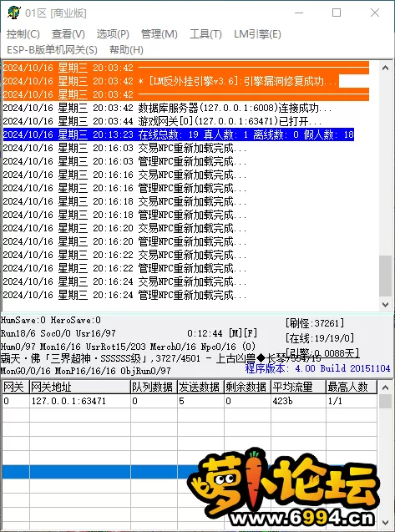Screen dimensions: 395x532
Task: Click the [M][F] status indicator
Action: coord(243,333)
